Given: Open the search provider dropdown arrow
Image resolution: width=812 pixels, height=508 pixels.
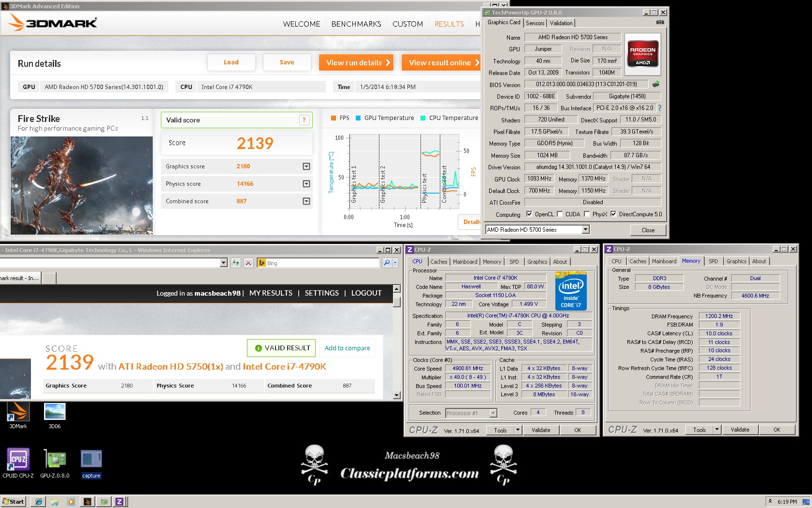Looking at the screenshot, I should 395,263.
